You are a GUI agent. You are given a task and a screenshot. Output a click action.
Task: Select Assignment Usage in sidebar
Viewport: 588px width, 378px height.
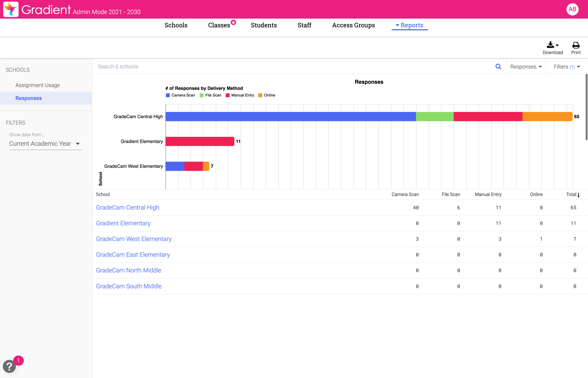pyautogui.click(x=37, y=85)
